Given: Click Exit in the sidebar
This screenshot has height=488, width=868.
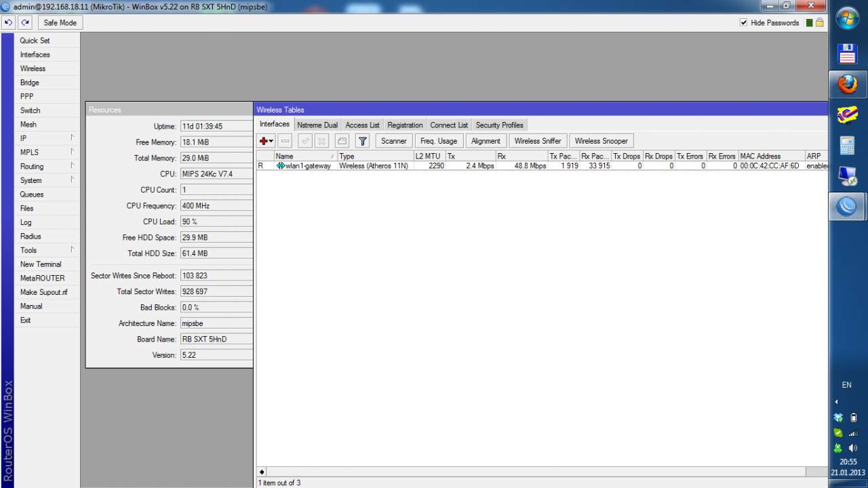Looking at the screenshot, I should (x=25, y=320).
